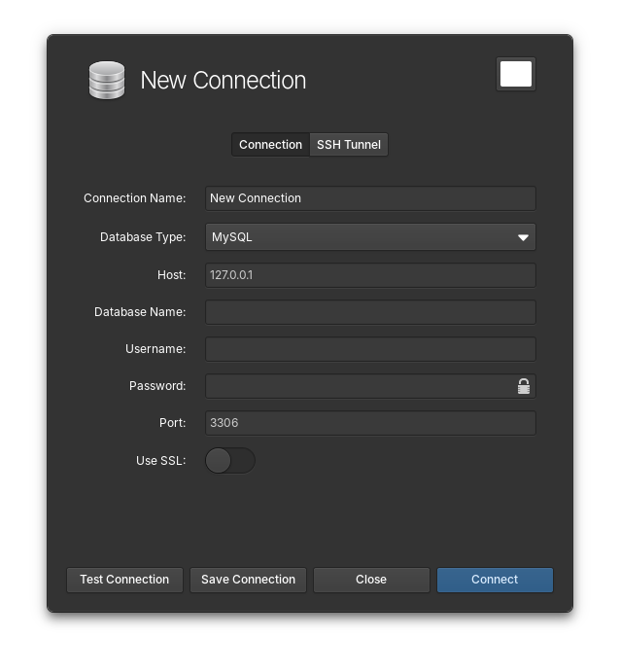Hit the blue Connect button
620x672 pixels.
click(x=495, y=580)
